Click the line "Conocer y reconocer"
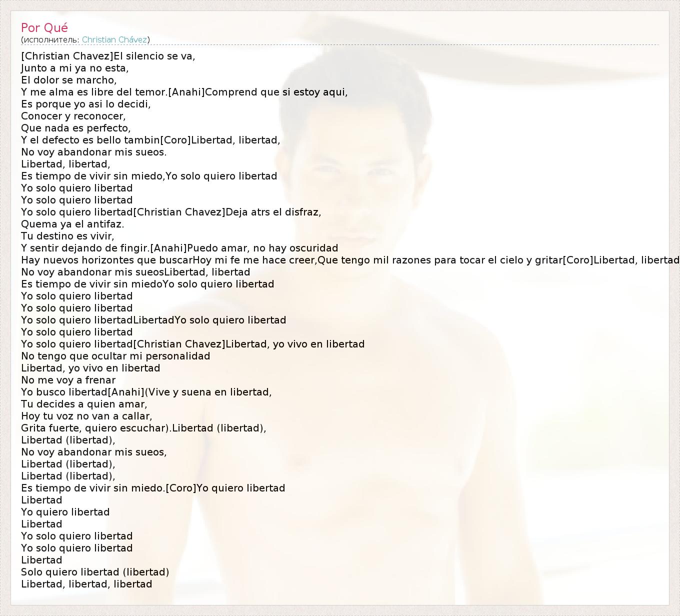The image size is (680, 616). (x=73, y=116)
